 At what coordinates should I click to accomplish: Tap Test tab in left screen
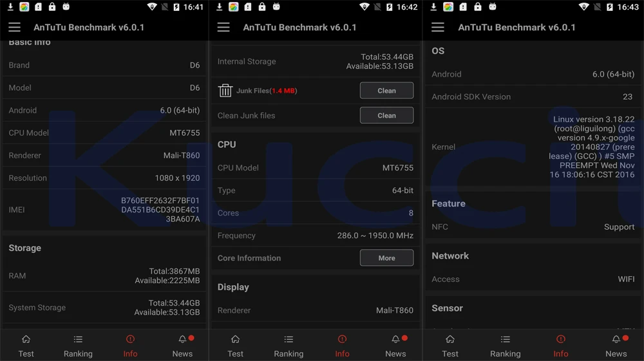point(26,346)
